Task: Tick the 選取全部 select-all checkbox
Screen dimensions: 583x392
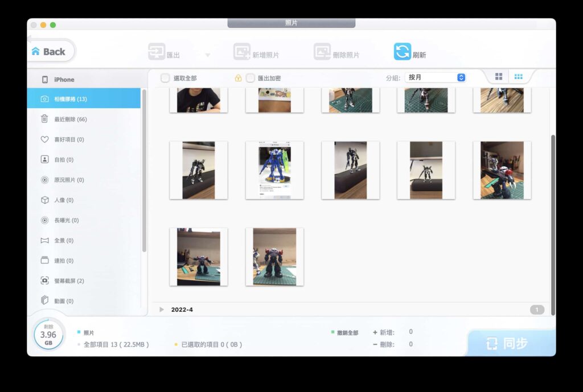Action: pyautogui.click(x=165, y=78)
